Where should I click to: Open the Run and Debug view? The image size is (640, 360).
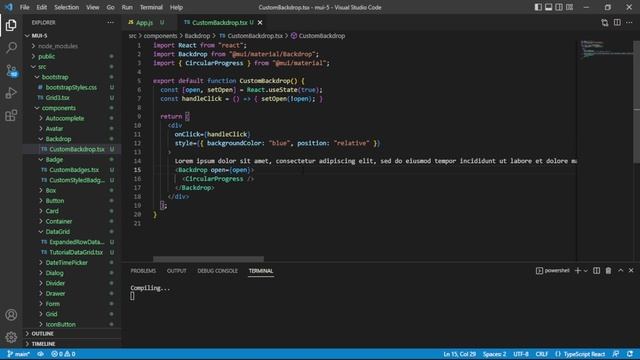(11, 93)
